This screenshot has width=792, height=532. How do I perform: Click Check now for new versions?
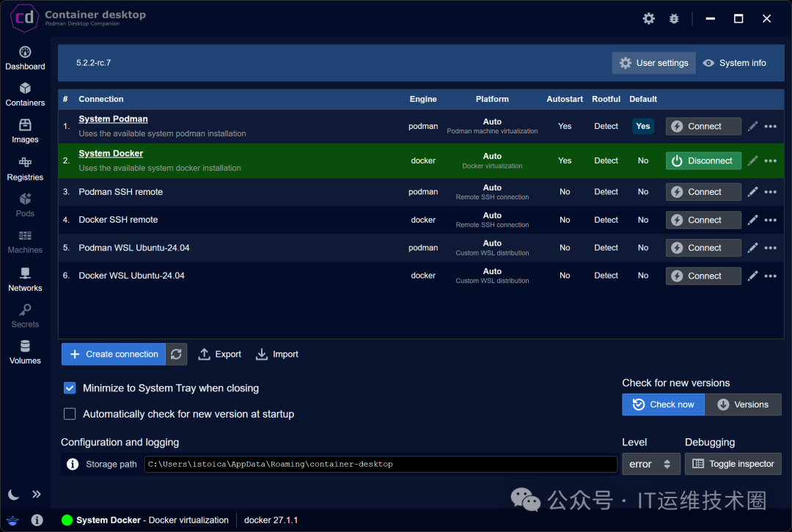tap(663, 404)
